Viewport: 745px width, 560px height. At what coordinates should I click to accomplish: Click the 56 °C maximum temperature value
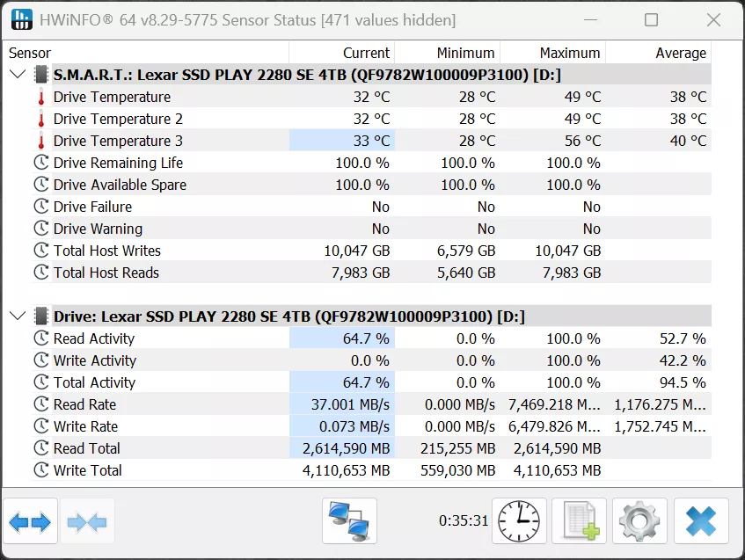(582, 141)
